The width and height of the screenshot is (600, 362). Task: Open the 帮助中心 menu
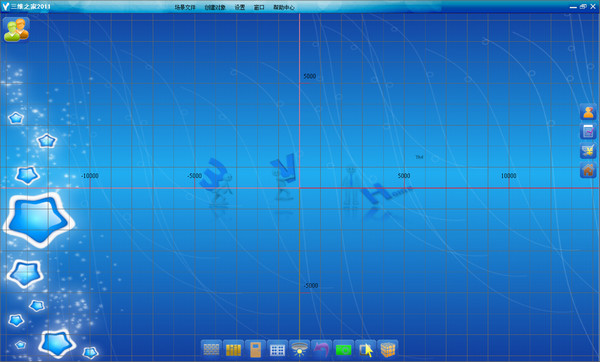coord(284,7)
